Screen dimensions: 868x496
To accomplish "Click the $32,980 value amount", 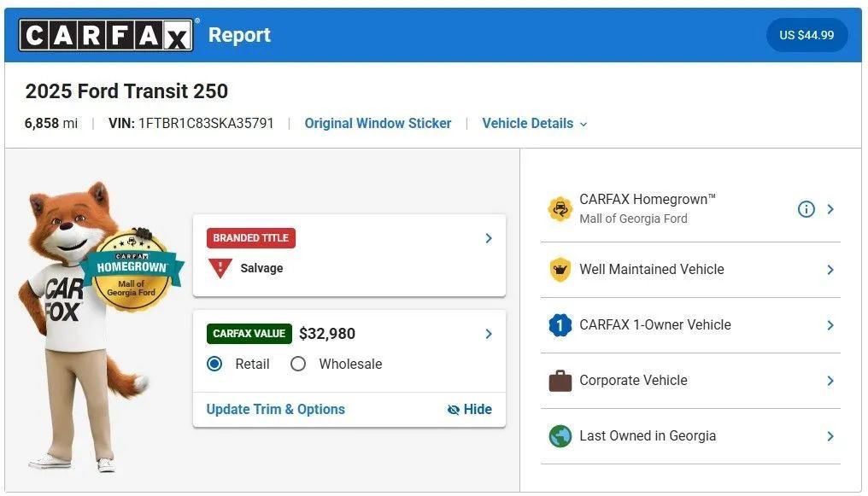I will point(327,334).
